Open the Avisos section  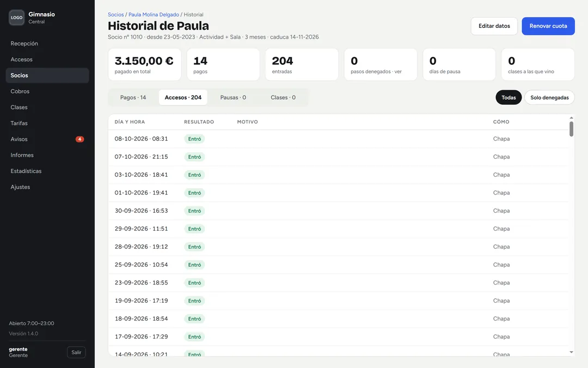tap(47, 140)
